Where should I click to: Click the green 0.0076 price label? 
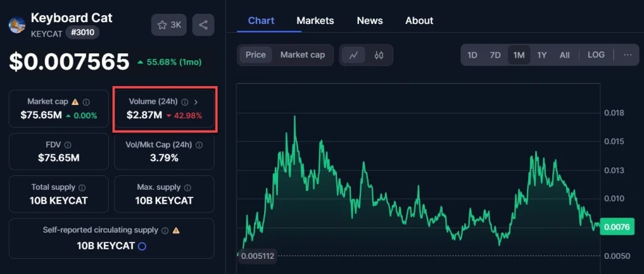616,227
